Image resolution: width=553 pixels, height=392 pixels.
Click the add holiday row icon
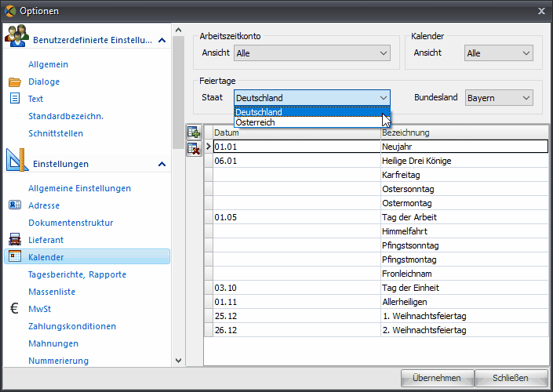coord(194,132)
